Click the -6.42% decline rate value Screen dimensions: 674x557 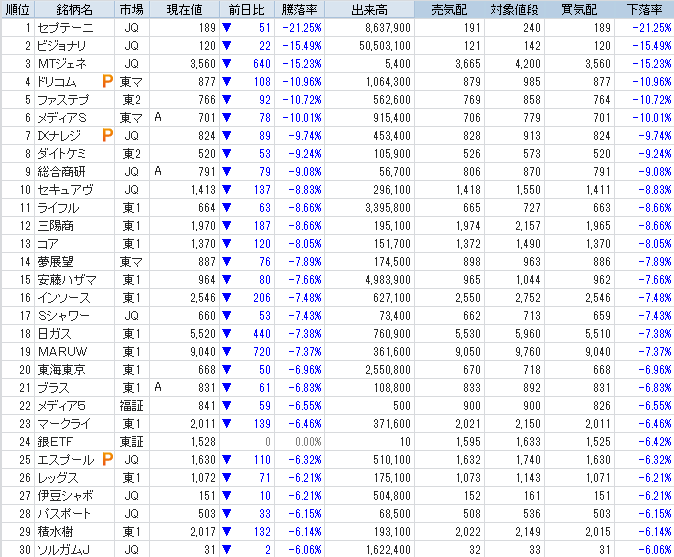655,442
